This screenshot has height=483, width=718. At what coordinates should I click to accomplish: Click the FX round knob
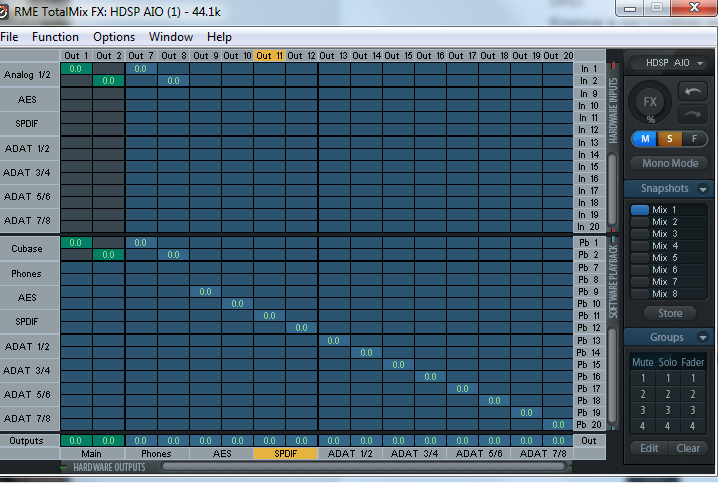(x=650, y=102)
